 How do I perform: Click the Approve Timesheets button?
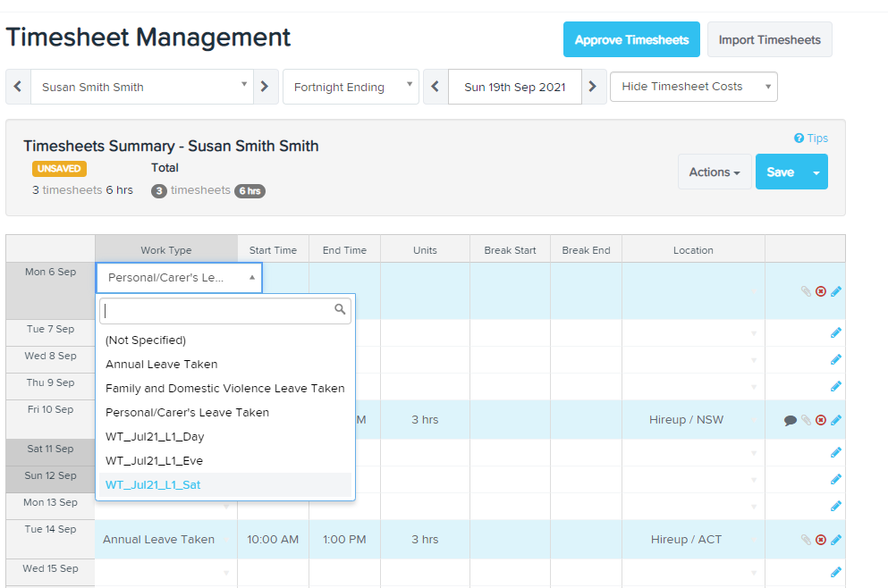pyautogui.click(x=631, y=39)
